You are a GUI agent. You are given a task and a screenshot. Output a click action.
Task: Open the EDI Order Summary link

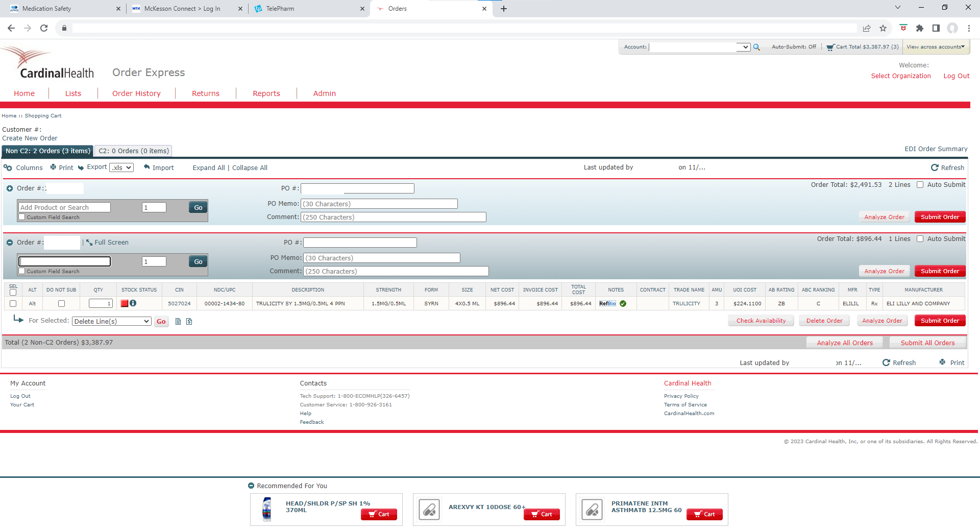tap(936, 149)
